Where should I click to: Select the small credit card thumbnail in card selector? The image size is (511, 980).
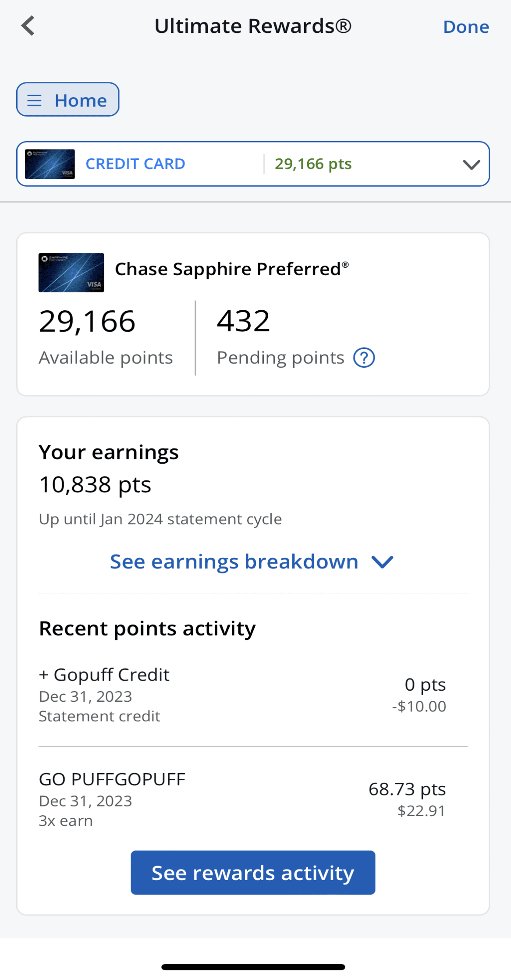tap(50, 164)
